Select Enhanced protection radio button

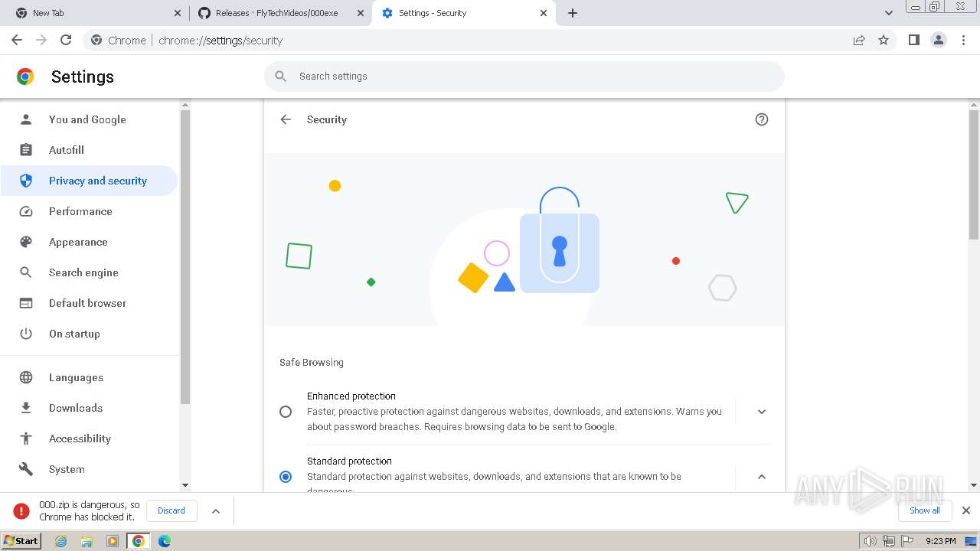click(286, 412)
